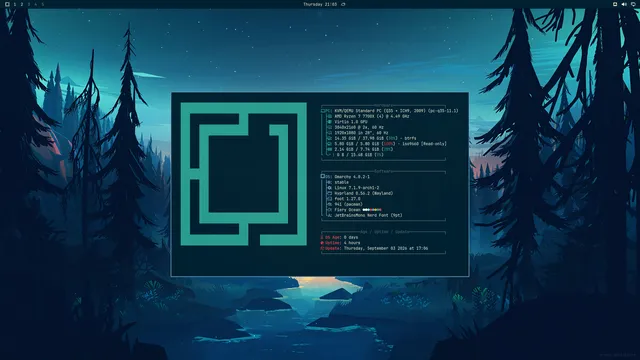Click the GPU icon beside Virtio 1.0 GPU
The height and width of the screenshot is (360, 640).
click(329, 122)
